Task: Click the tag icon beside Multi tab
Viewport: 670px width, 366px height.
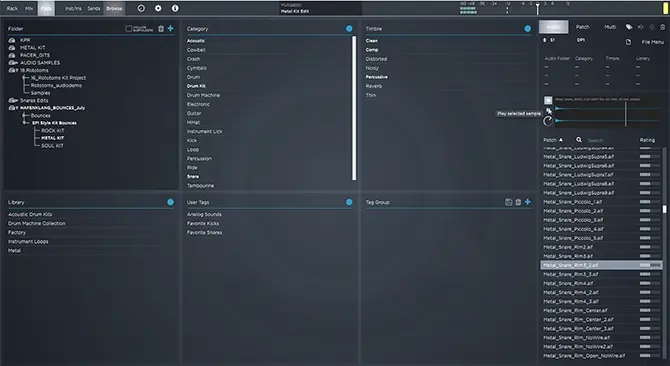Action: [629, 27]
